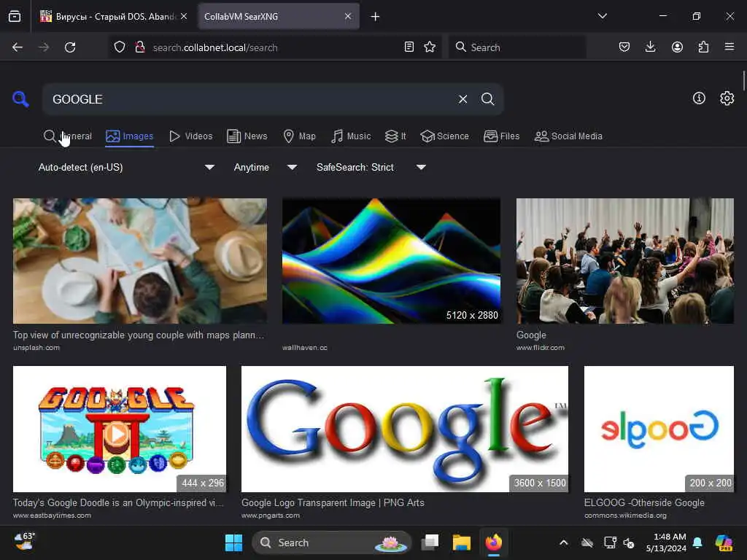Open SearXNG preferences gear
The width and height of the screenshot is (747, 560).
click(x=727, y=98)
